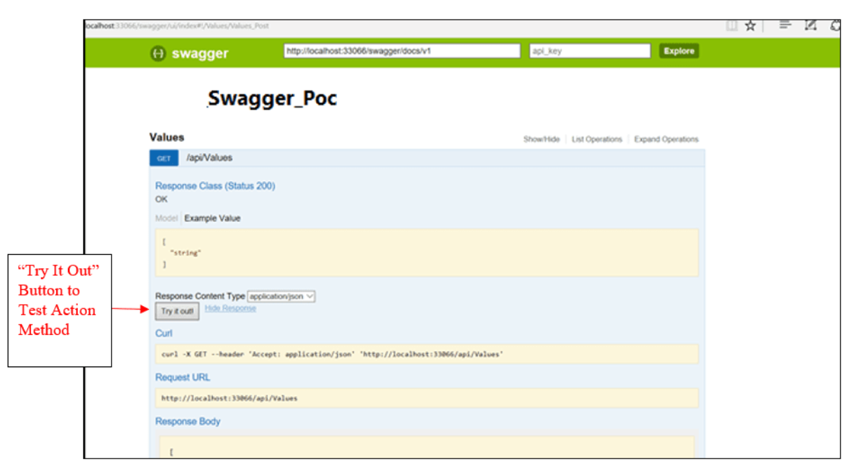The height and width of the screenshot is (469, 868).
Task: Click List Operations to collapse endpoints
Action: click(x=598, y=139)
